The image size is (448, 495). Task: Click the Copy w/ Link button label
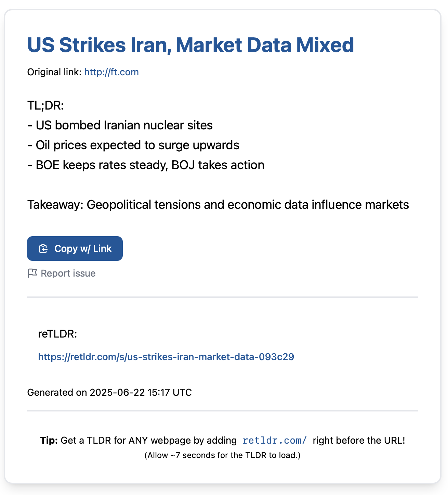83,249
